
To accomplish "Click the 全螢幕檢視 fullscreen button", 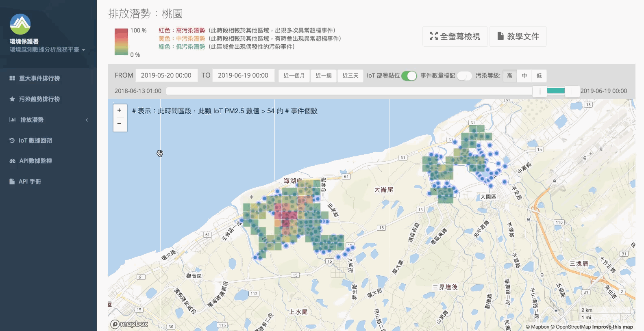I will point(455,37).
